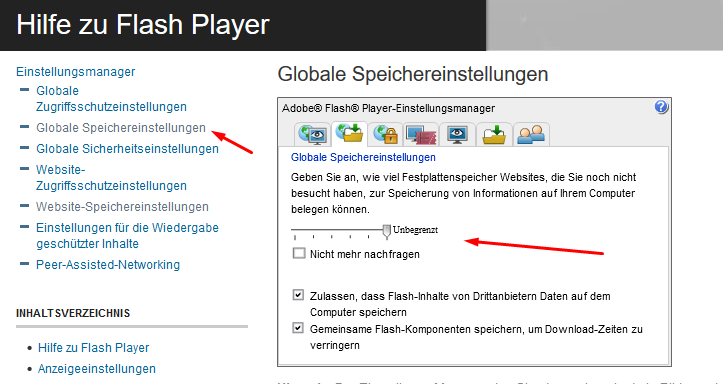Click the storage slider handle at Unbegrenzt
The height and width of the screenshot is (384, 723).
tap(387, 231)
